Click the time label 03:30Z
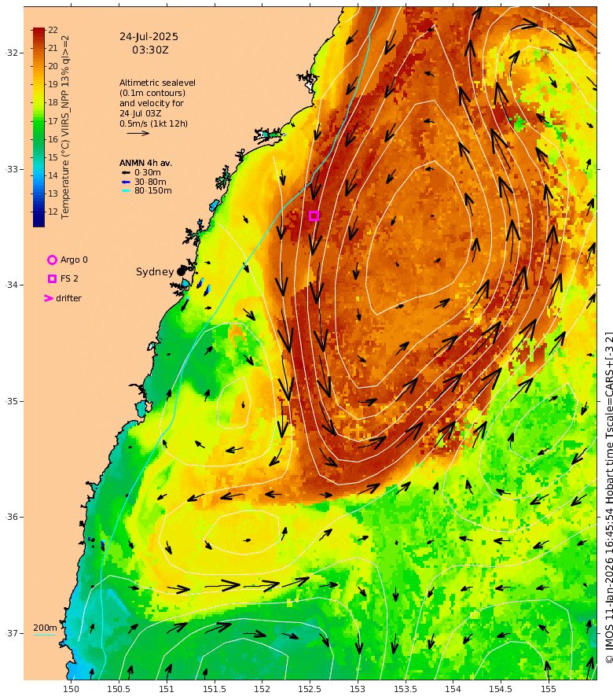613x700 pixels. (150, 50)
